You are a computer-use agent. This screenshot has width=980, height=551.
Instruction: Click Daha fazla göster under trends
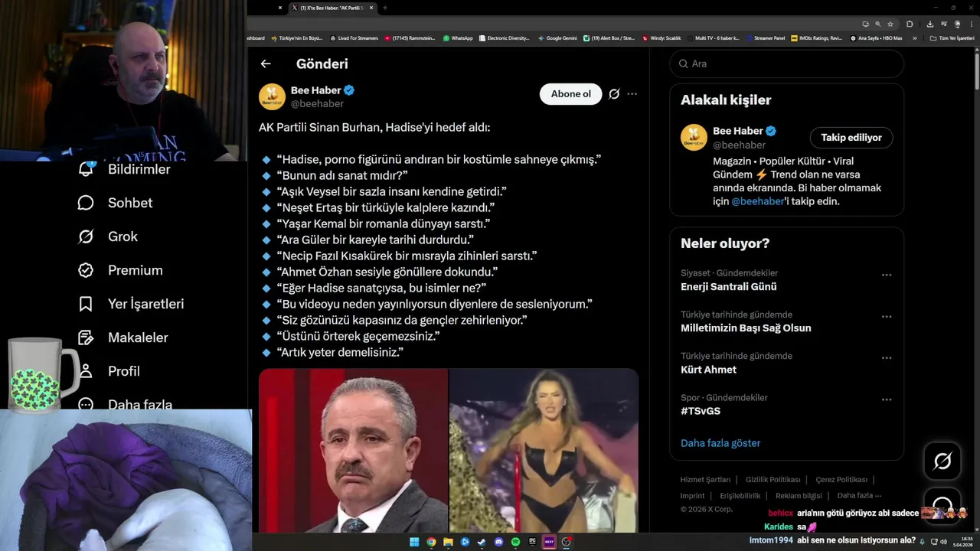(720, 443)
